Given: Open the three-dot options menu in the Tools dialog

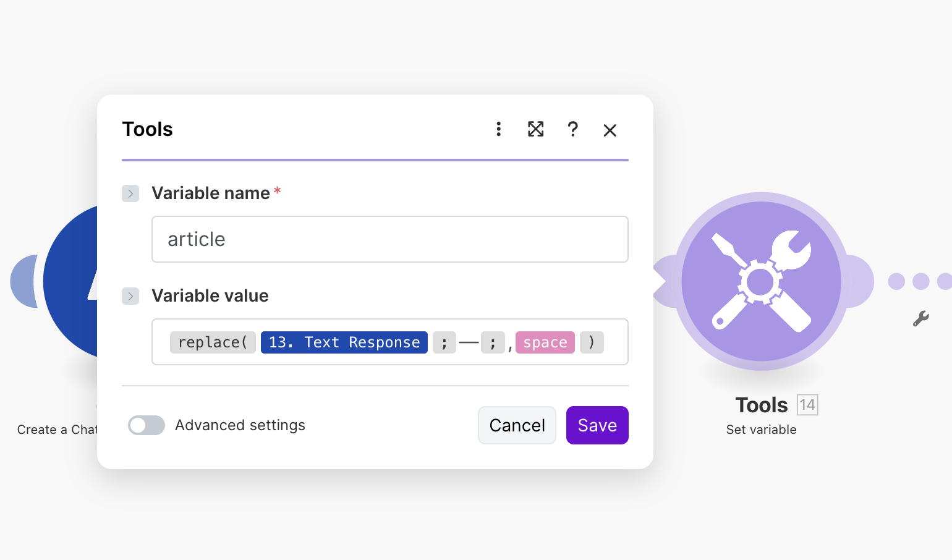Looking at the screenshot, I should tap(498, 130).
